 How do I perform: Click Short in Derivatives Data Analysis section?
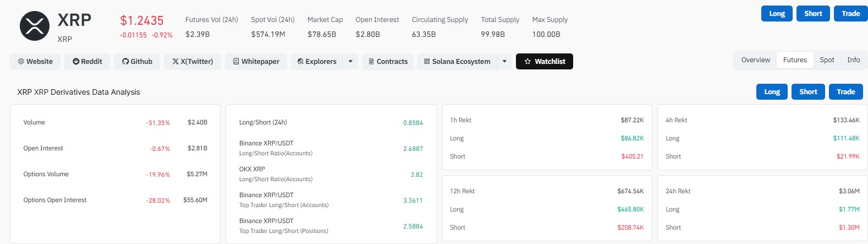pyautogui.click(x=808, y=92)
